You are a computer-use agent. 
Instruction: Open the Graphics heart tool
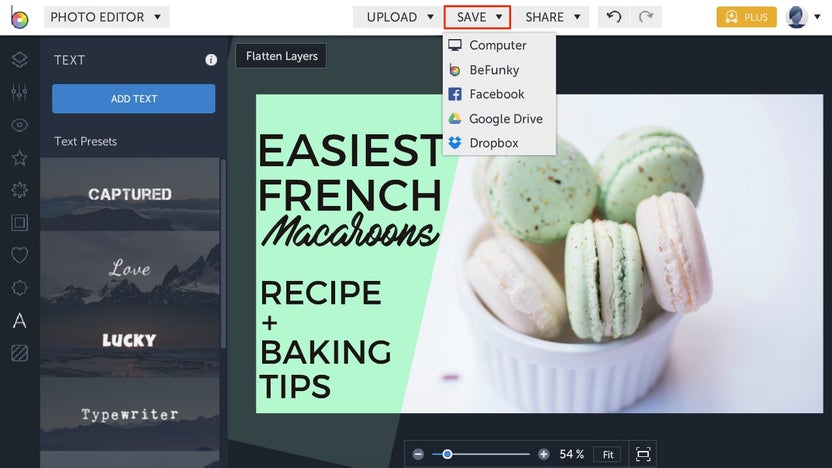(20, 255)
